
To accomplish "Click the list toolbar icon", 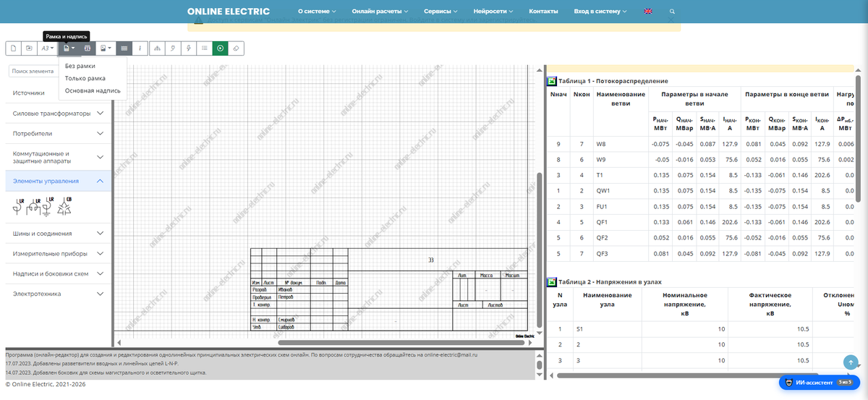I will [205, 48].
